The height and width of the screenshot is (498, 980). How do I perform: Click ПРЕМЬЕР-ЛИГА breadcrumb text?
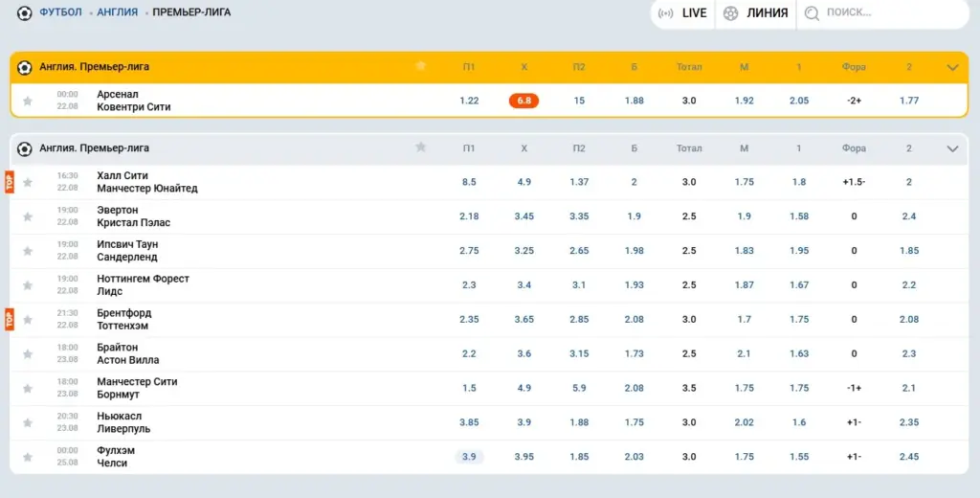pyautogui.click(x=191, y=11)
